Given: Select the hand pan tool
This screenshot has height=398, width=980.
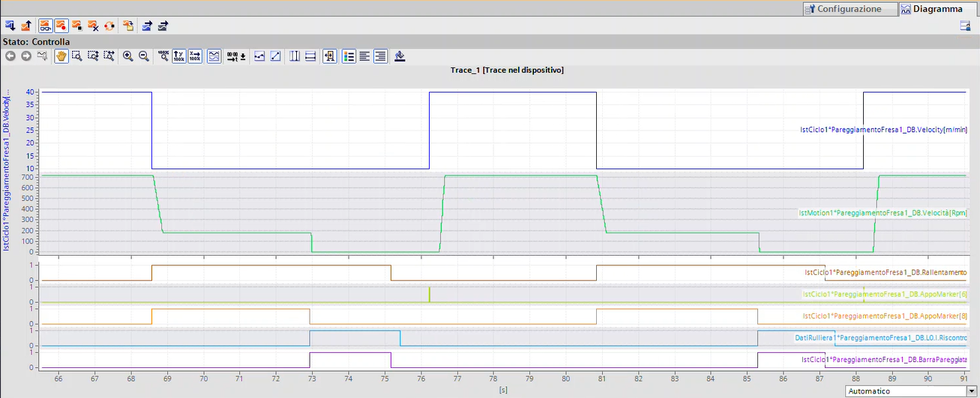Looking at the screenshot, I should click(x=61, y=56).
